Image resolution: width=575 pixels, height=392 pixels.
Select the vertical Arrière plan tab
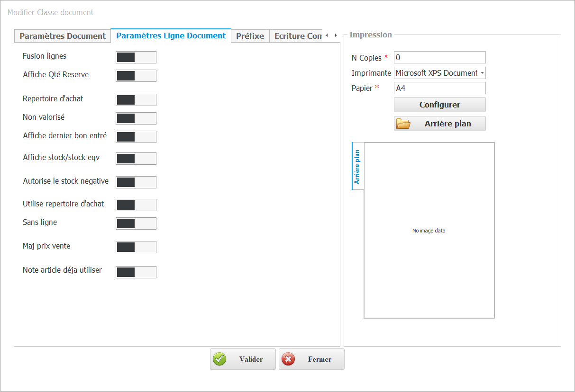click(x=358, y=166)
